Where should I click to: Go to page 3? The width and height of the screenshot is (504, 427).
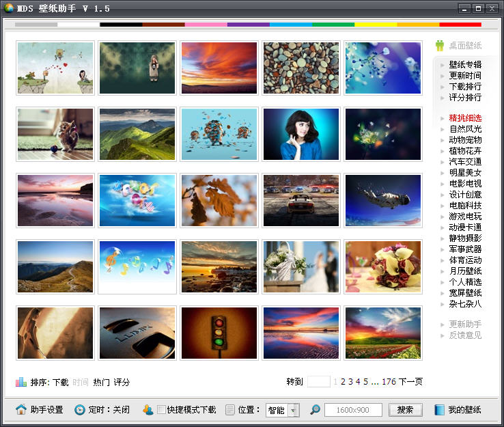[350, 382]
